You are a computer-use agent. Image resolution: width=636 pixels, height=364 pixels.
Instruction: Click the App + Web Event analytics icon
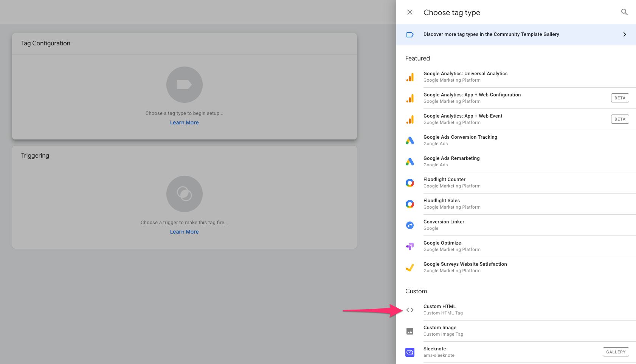pos(410,119)
